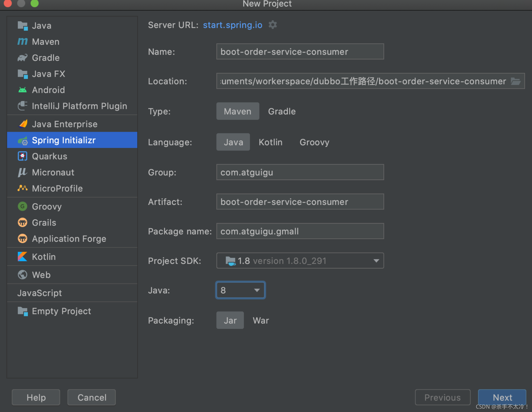Click the Spring Initializr icon
This screenshot has width=532, height=412.
pyautogui.click(x=23, y=140)
